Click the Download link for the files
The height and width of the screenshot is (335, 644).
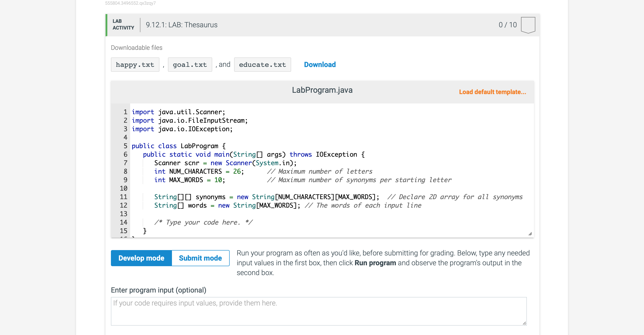[x=320, y=64]
